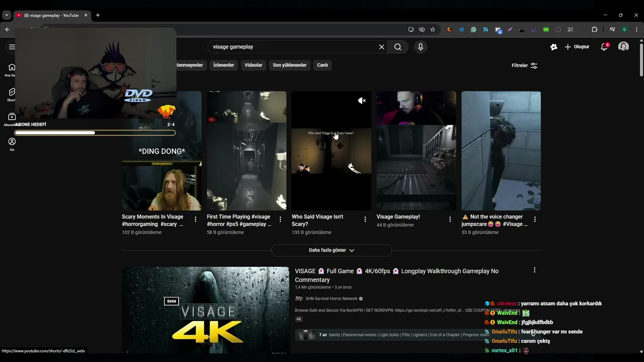The image size is (644, 362).
Task: Select the 'Videolar' filter chip
Action: [254, 65]
